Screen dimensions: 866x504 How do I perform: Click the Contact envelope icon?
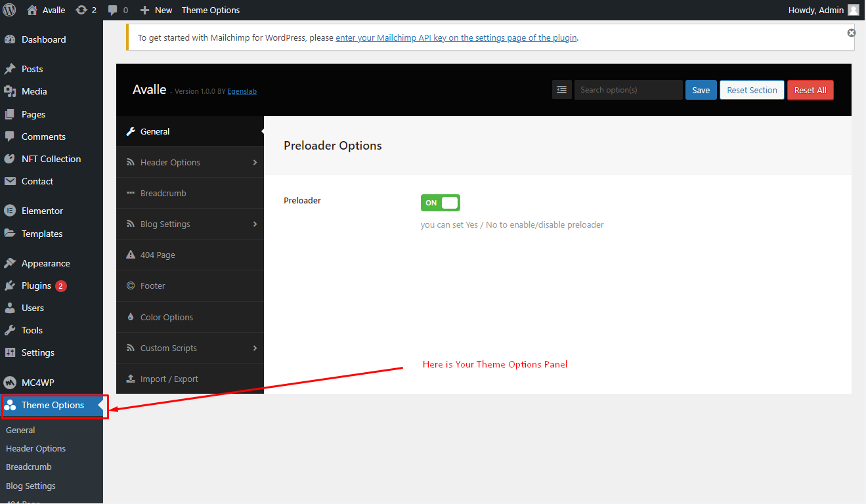tap(10, 181)
